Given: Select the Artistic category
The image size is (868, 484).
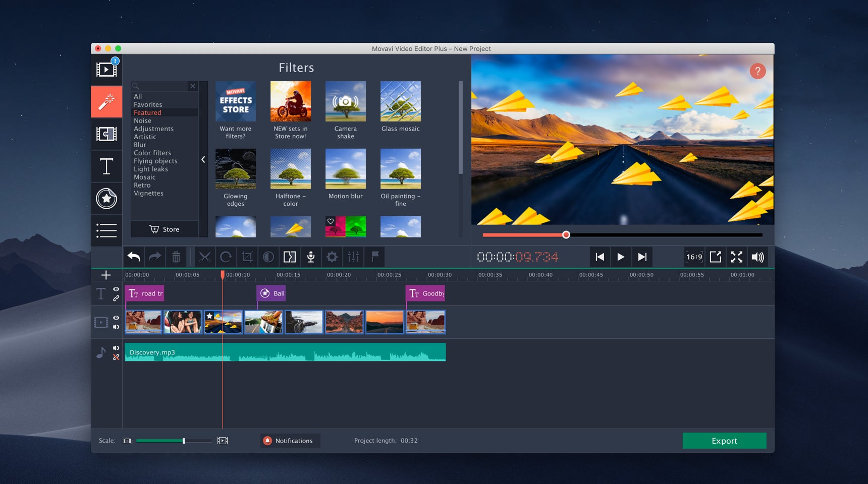Looking at the screenshot, I should coord(145,137).
